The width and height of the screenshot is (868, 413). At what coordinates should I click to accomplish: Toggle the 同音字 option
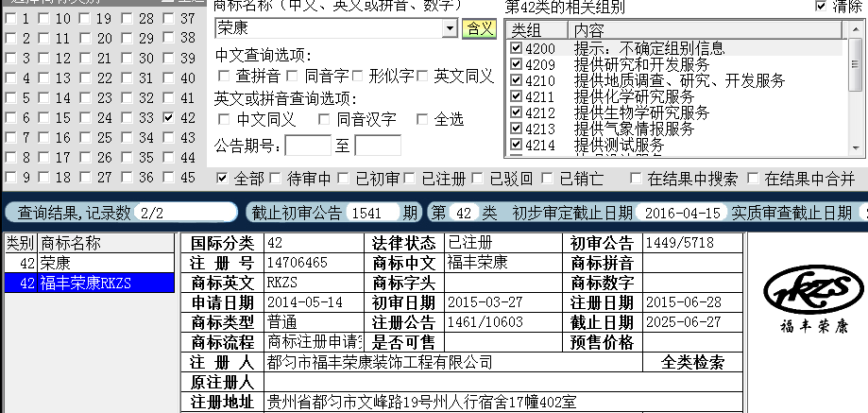coord(292,76)
